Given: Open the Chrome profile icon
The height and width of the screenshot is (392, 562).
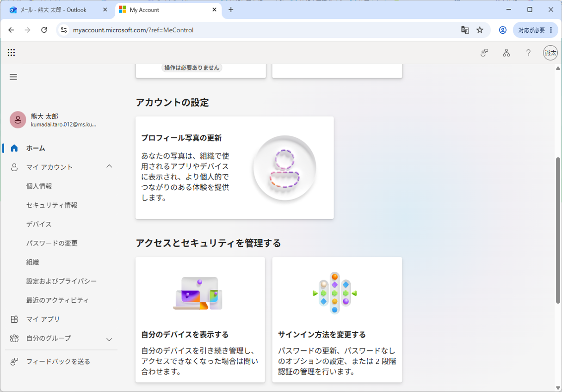Looking at the screenshot, I should (x=502, y=30).
